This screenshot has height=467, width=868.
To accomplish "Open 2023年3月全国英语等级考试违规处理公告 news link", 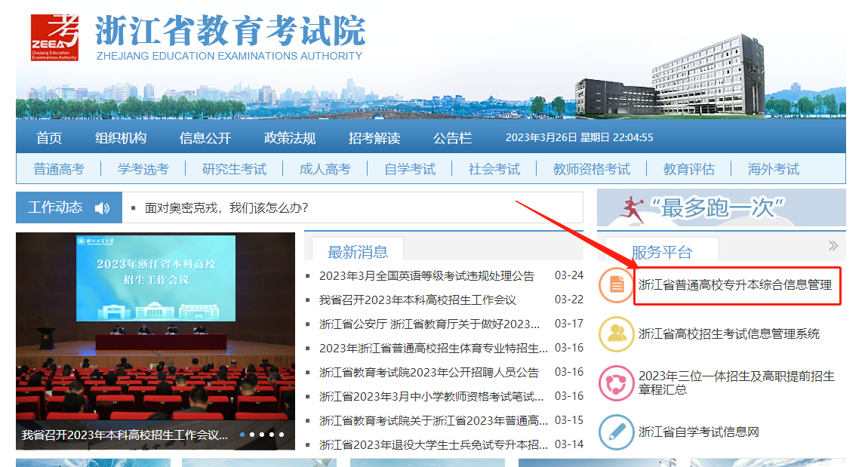I will click(426, 276).
